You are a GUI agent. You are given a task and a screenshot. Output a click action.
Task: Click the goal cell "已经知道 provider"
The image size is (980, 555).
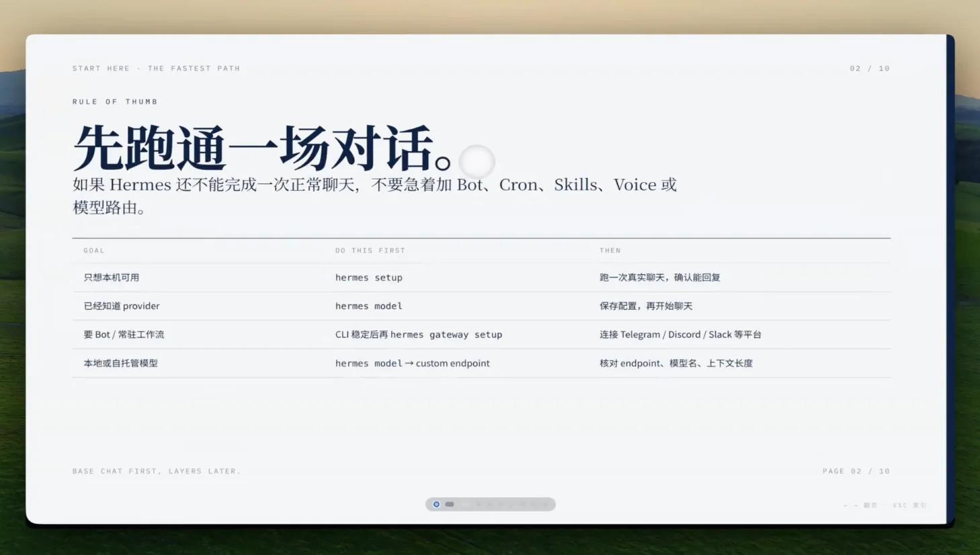point(122,306)
